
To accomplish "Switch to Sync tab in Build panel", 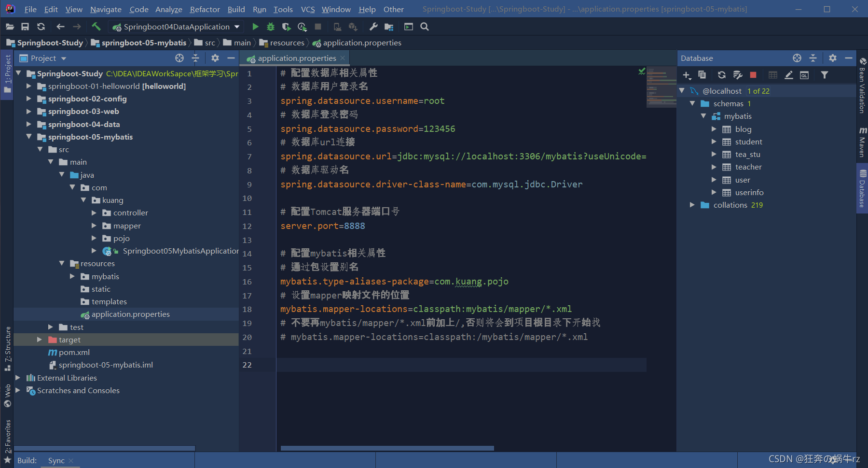I will click(56, 460).
